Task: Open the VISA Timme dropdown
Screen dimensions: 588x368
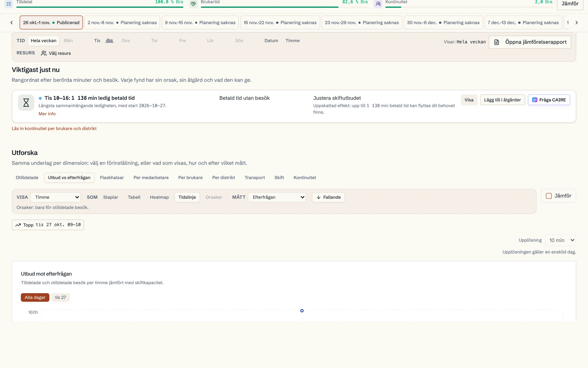Action: pyautogui.click(x=56, y=197)
